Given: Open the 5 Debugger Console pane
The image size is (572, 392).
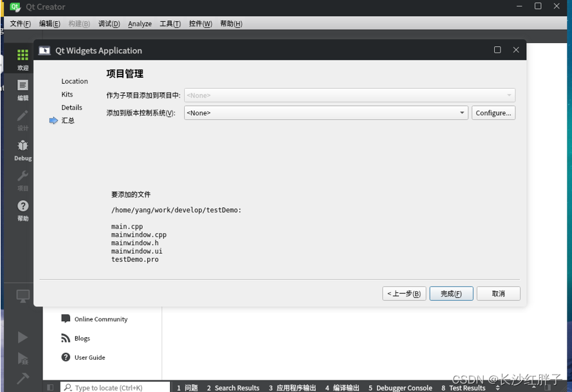Looking at the screenshot, I should point(400,387).
